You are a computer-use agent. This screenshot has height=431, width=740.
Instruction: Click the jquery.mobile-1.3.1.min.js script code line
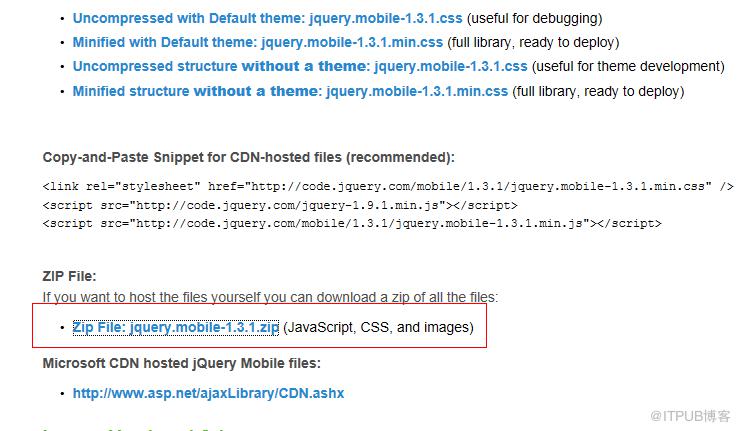click(352, 223)
